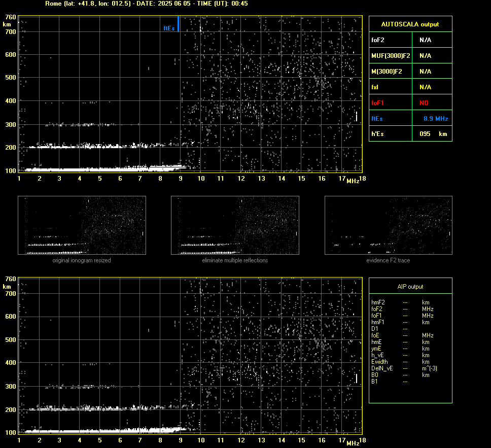
Task: Select the Ewidth label in AIP output
Action: click(x=379, y=362)
